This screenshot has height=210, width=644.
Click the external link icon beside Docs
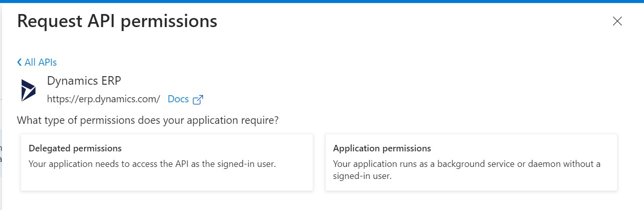pos(198,100)
